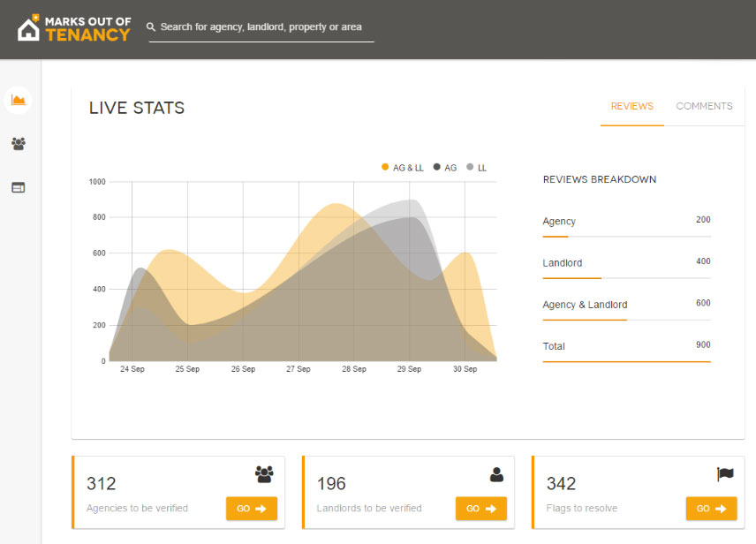Viewport: 756px width, 544px height.
Task: Click the Marks Out Of Tenancy logo
Action: coord(73,27)
